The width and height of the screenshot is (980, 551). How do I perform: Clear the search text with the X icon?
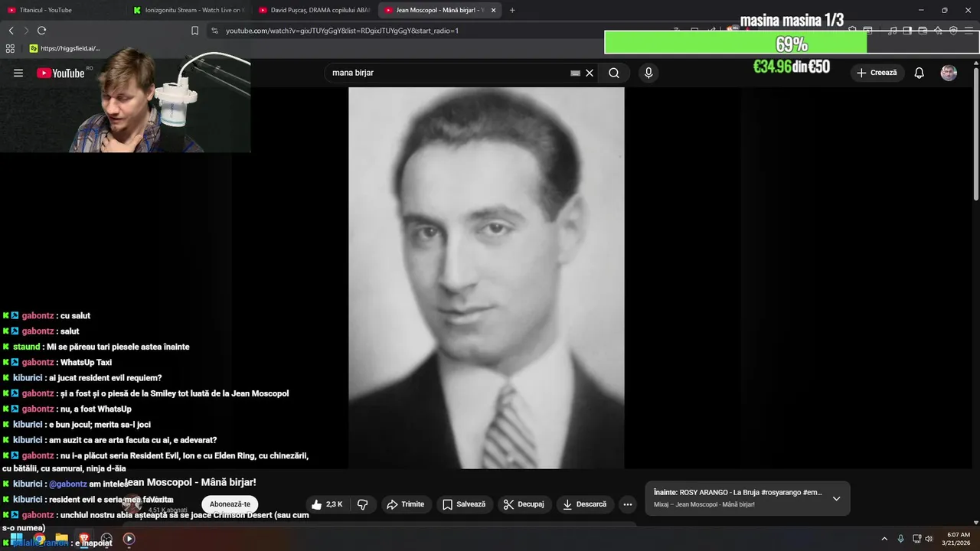pyautogui.click(x=590, y=73)
